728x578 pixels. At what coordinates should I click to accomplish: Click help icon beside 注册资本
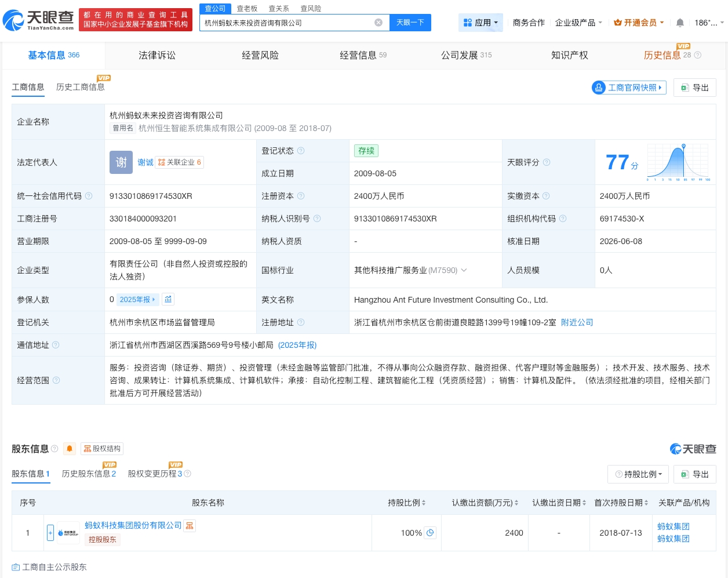(301, 196)
